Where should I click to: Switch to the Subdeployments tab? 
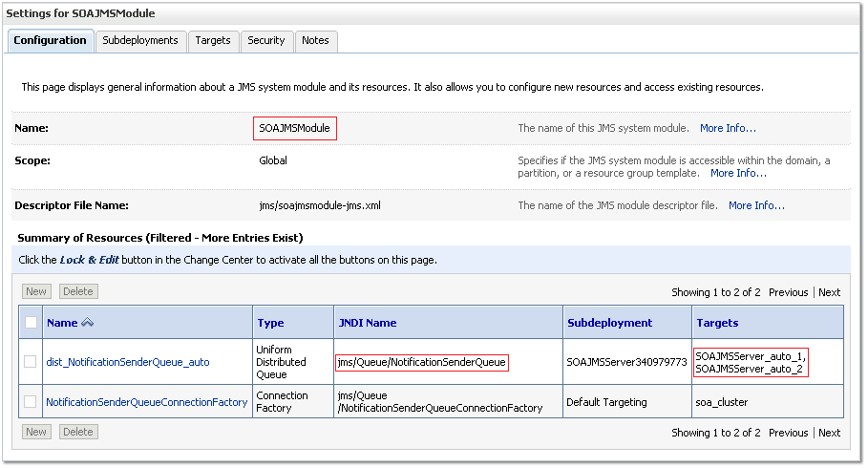click(140, 40)
